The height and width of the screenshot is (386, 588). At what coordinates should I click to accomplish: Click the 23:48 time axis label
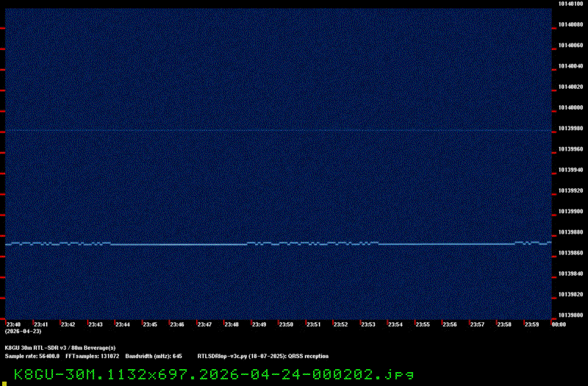(232, 324)
